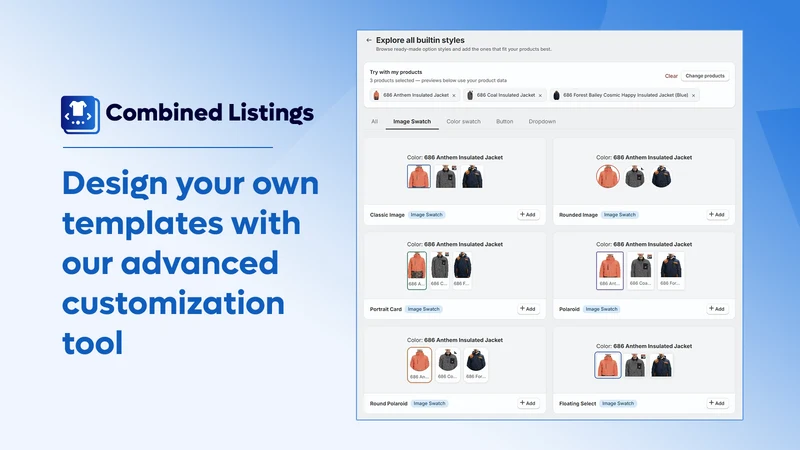Switch to the All tab
This screenshot has height=450, width=800.
click(x=374, y=121)
